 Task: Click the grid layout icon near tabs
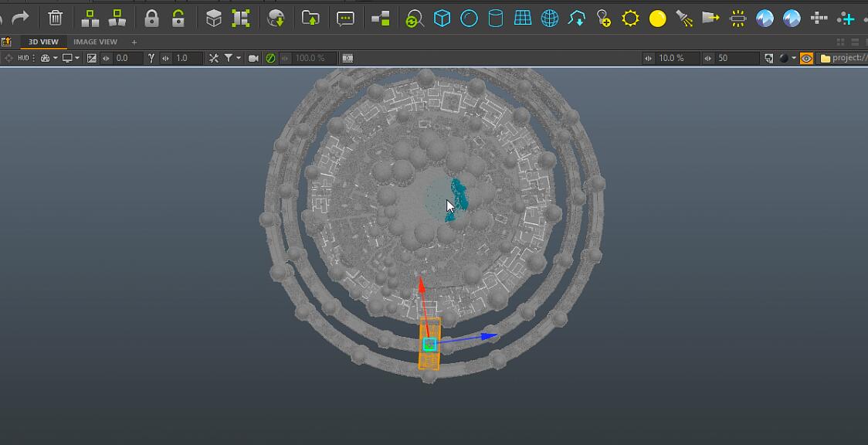tap(840, 42)
